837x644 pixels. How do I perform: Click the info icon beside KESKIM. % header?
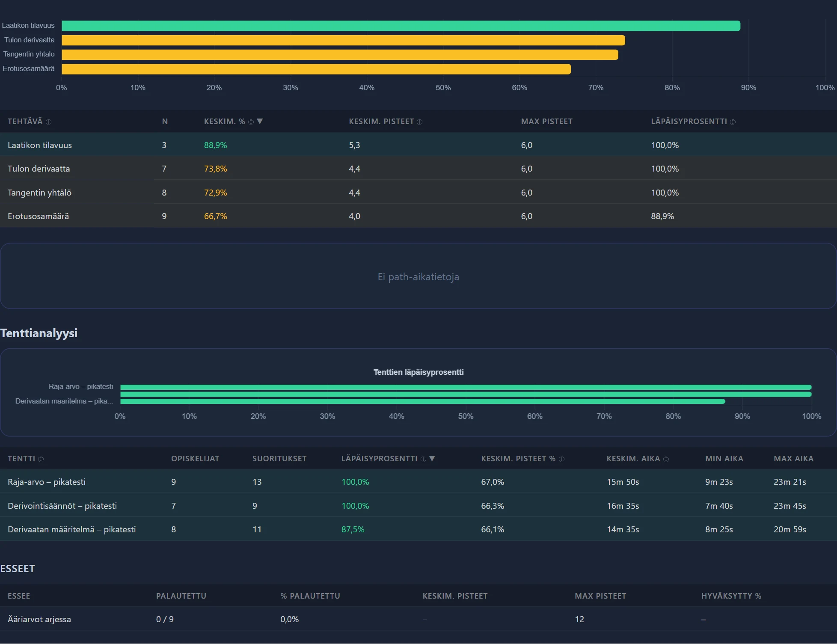coord(251,122)
